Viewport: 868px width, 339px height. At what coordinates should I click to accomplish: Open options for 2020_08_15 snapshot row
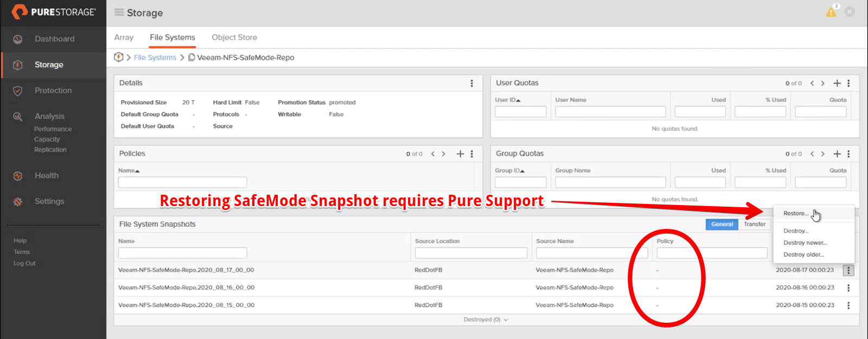[848, 305]
